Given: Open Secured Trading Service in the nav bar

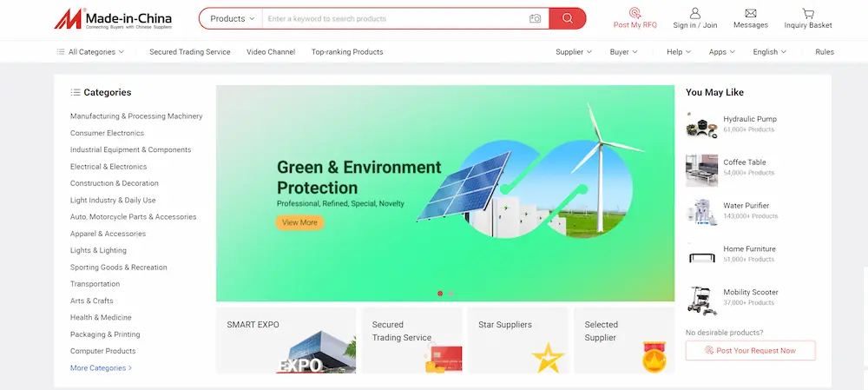Looking at the screenshot, I should pos(190,51).
